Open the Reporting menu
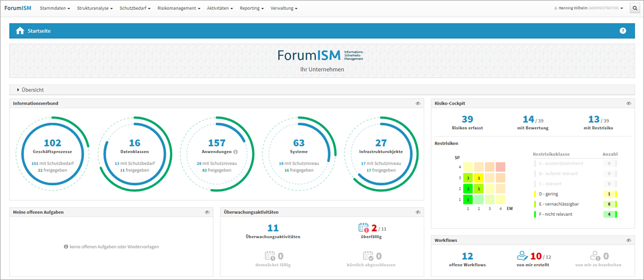The height and width of the screenshot is (280, 644). click(x=251, y=9)
